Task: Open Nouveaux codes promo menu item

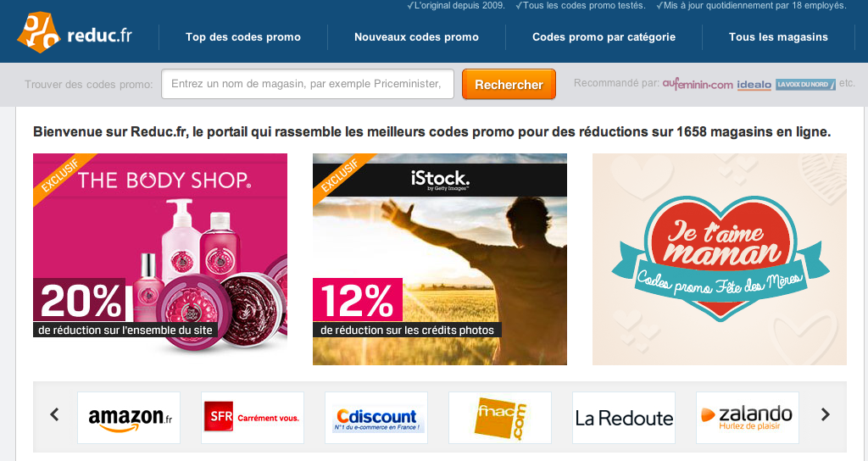Action: pyautogui.click(x=416, y=37)
